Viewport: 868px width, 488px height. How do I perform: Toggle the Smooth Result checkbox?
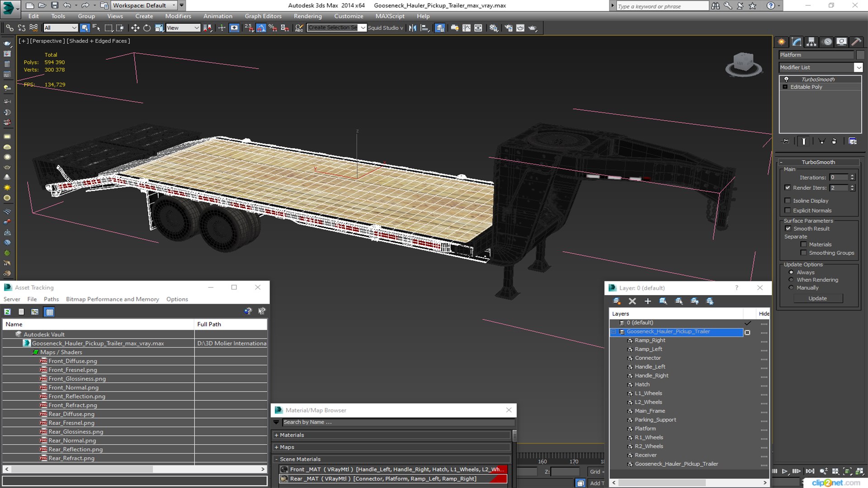788,229
